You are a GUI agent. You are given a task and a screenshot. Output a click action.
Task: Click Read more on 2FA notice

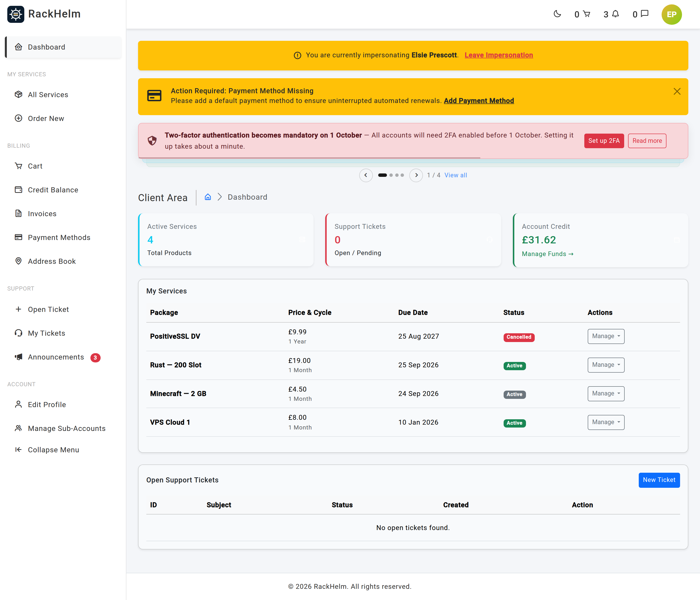tap(647, 141)
